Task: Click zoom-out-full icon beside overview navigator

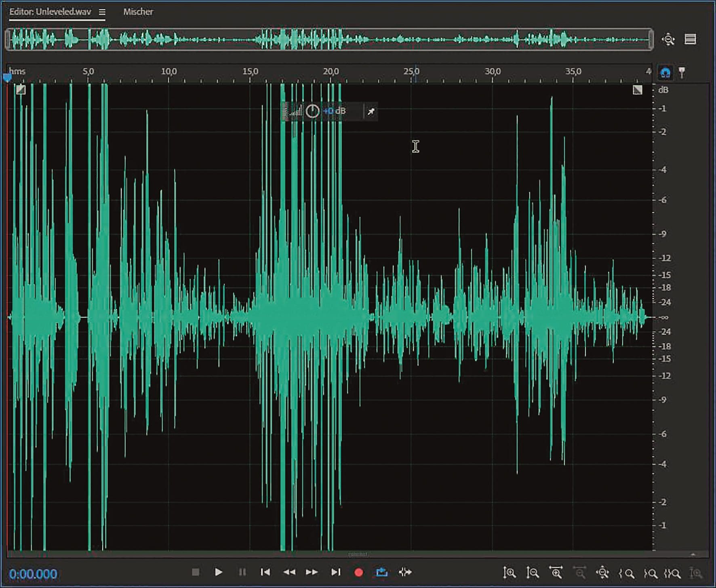Action: tap(668, 39)
